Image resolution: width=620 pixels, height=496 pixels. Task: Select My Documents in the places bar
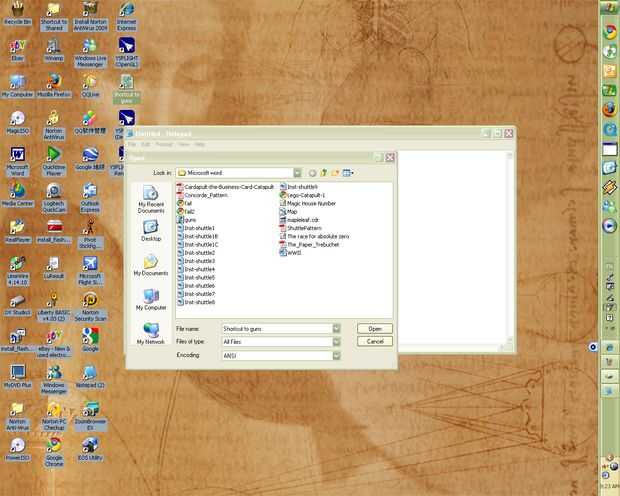point(151,265)
